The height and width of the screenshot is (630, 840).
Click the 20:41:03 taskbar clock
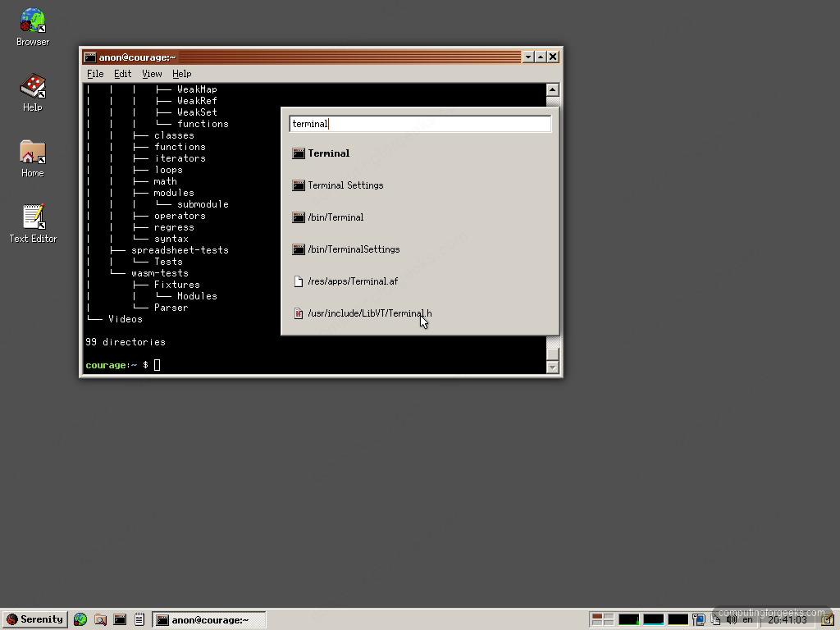(787, 620)
